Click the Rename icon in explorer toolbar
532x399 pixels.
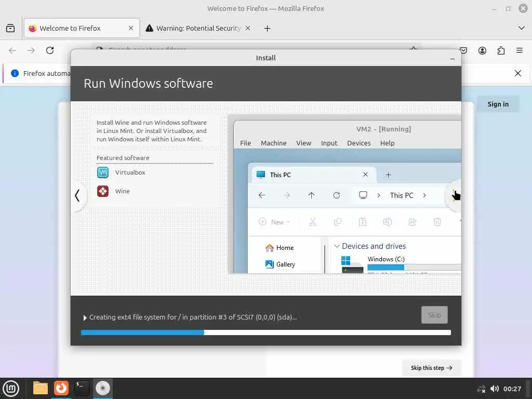pyautogui.click(x=388, y=222)
